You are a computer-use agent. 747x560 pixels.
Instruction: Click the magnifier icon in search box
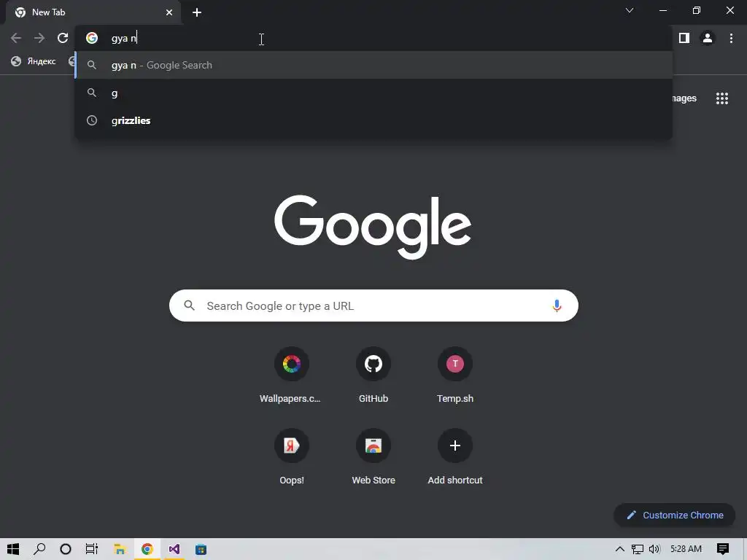[x=189, y=306]
